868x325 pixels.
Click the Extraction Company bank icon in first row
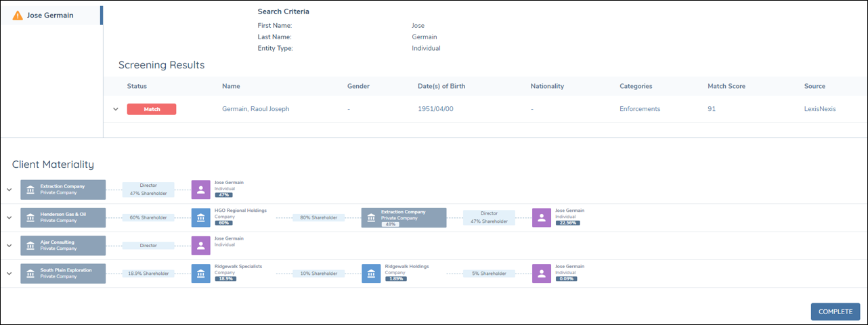tap(30, 190)
